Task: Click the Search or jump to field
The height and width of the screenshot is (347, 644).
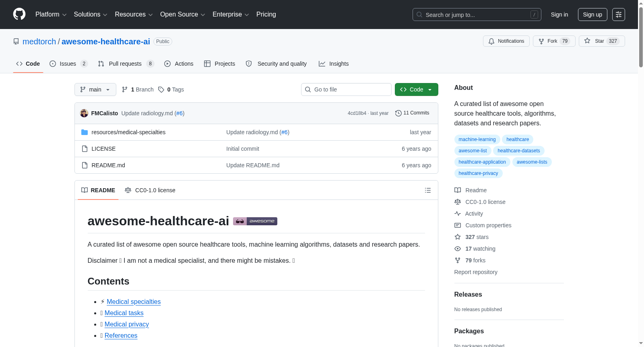Action: tap(477, 15)
